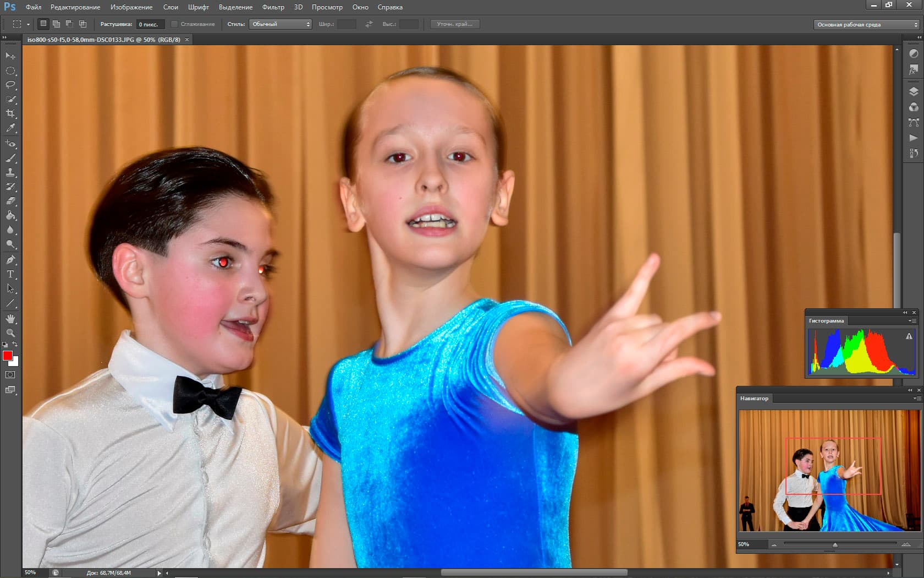Open the History panel icon
The width and height of the screenshot is (924, 578).
pyautogui.click(x=914, y=153)
